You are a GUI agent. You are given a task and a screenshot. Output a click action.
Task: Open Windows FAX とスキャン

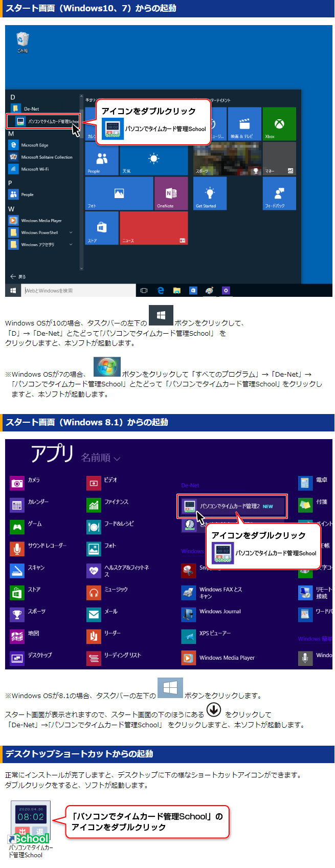click(x=212, y=593)
